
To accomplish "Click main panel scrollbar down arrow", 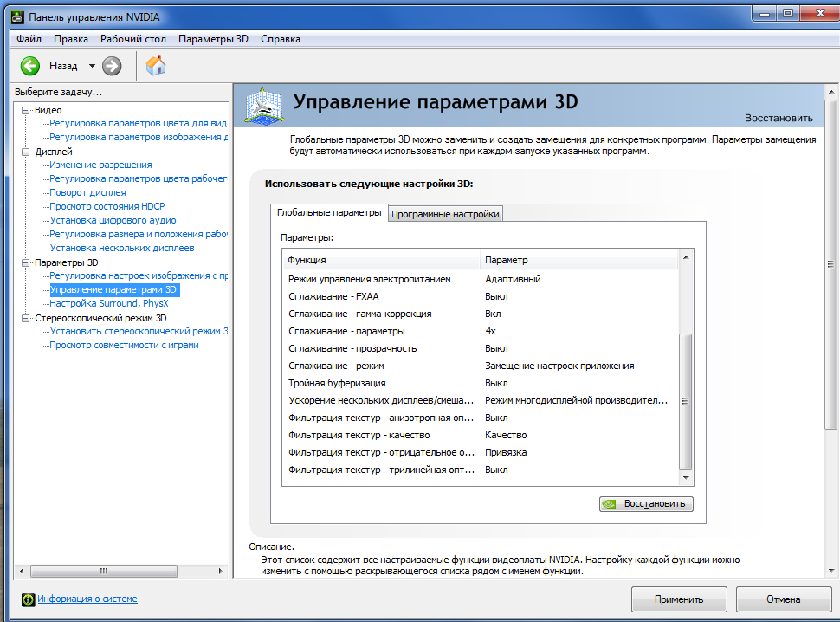I will point(830,571).
